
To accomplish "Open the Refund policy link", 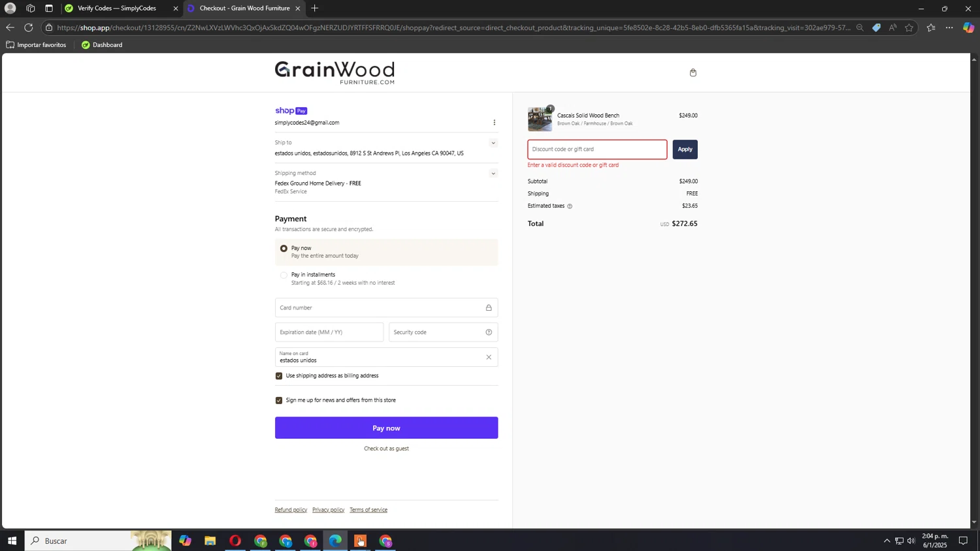I will (x=291, y=510).
